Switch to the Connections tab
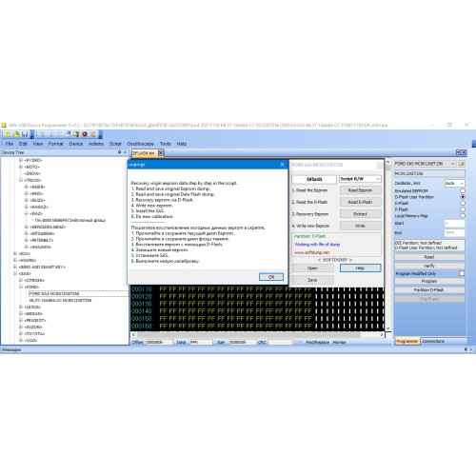This screenshot has height=476, width=476. (433, 341)
